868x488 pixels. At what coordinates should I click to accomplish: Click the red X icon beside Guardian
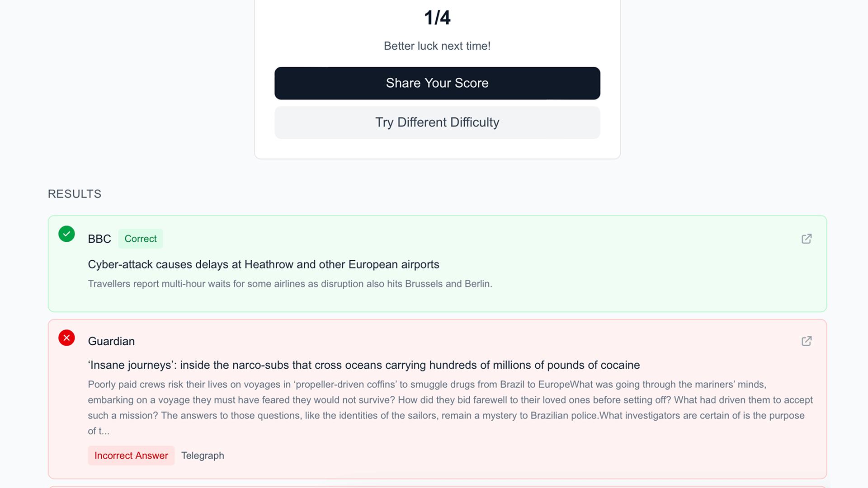point(66,338)
